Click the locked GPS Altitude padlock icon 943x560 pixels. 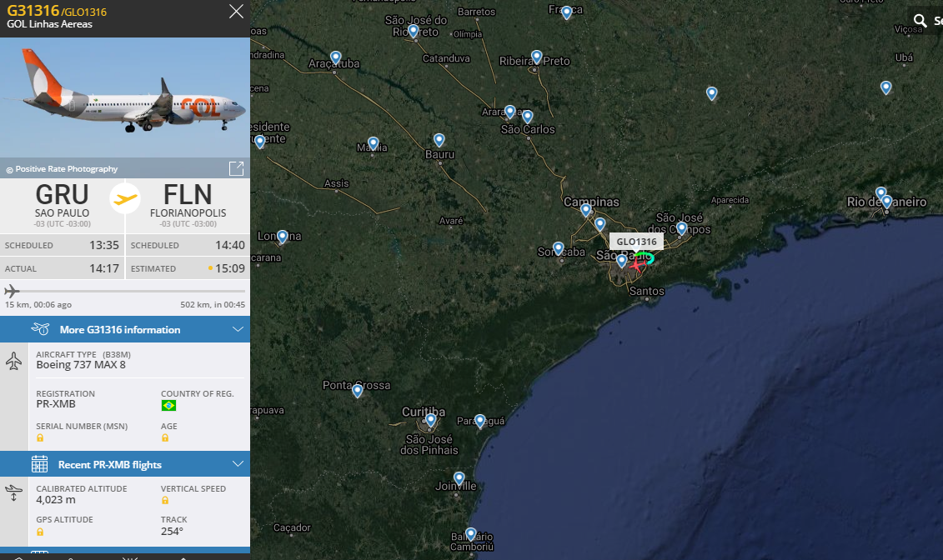click(x=40, y=532)
